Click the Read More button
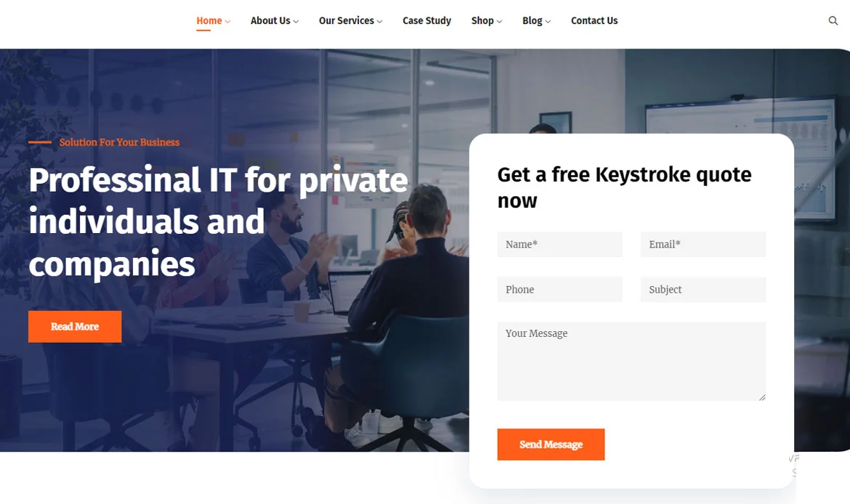The width and height of the screenshot is (850, 504). point(75,326)
